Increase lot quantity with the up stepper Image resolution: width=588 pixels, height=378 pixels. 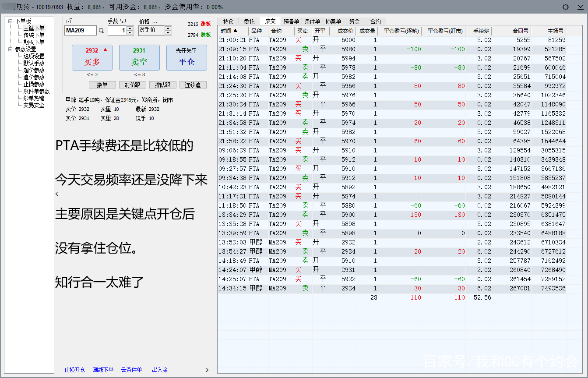130,28
